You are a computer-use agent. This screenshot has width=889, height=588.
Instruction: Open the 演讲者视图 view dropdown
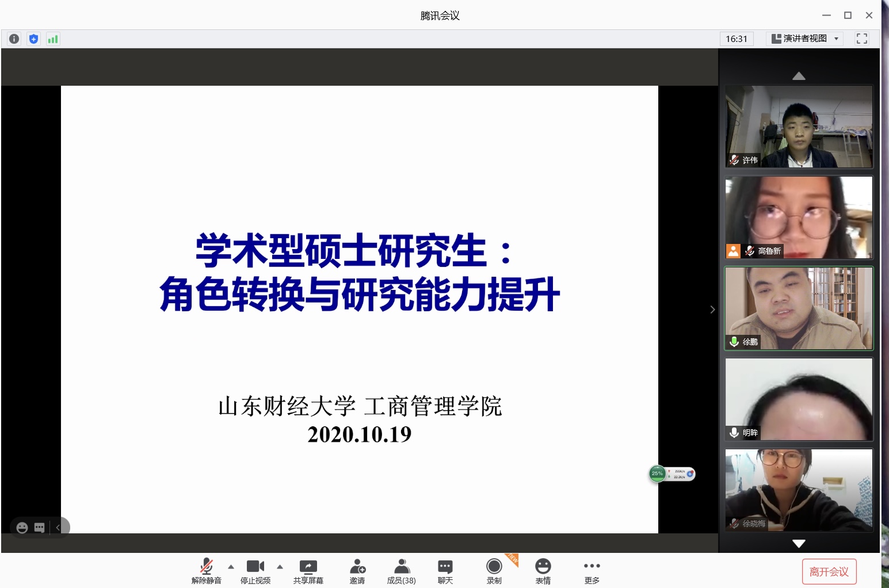click(x=805, y=39)
